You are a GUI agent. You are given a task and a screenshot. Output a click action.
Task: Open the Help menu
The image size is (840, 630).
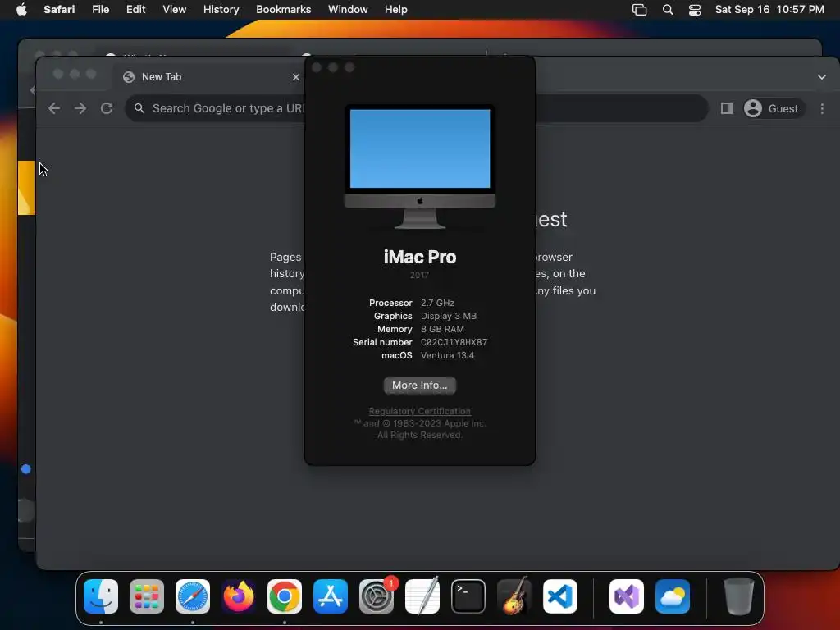pyautogui.click(x=396, y=10)
